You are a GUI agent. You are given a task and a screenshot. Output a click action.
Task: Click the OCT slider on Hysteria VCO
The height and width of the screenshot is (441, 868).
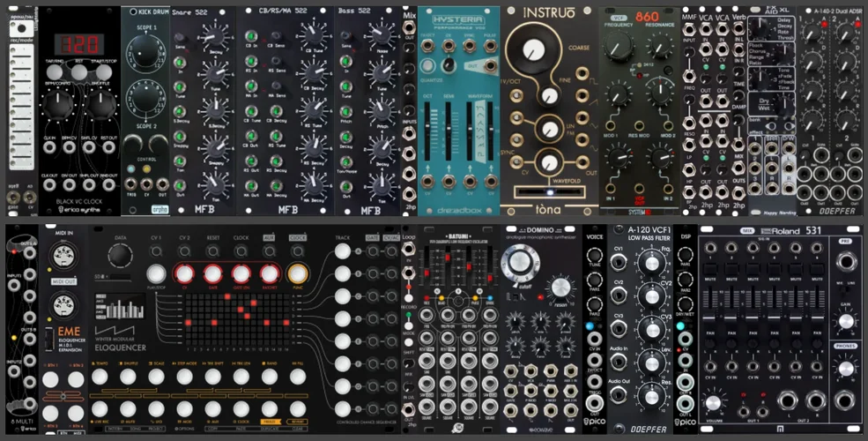pos(427,132)
